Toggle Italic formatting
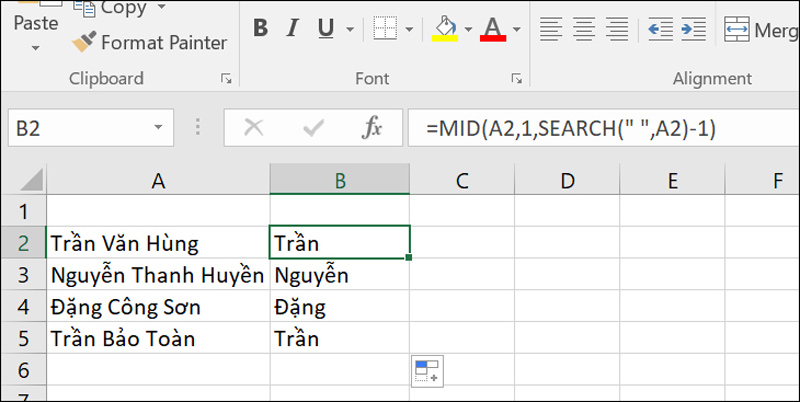Image resolution: width=800 pixels, height=402 pixels. coord(292,29)
